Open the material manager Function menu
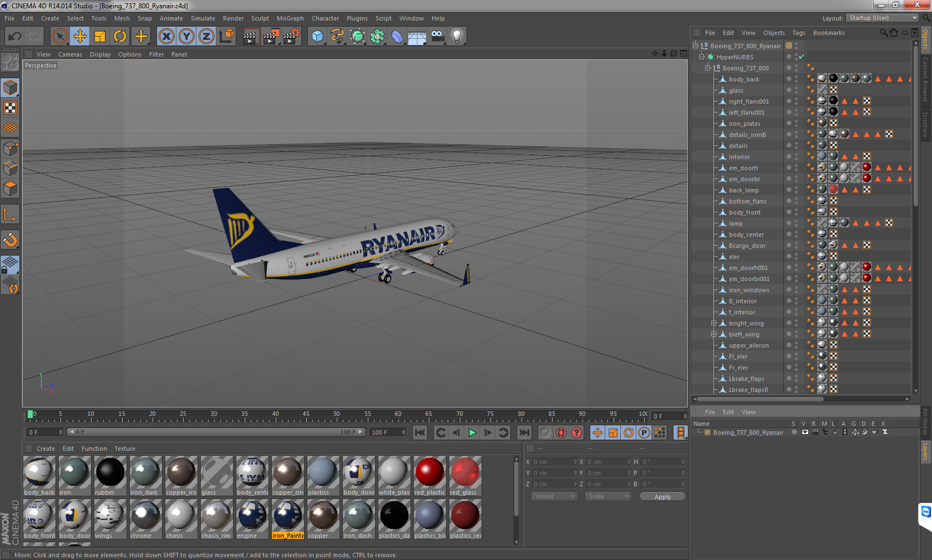The image size is (932, 560). coord(94,449)
